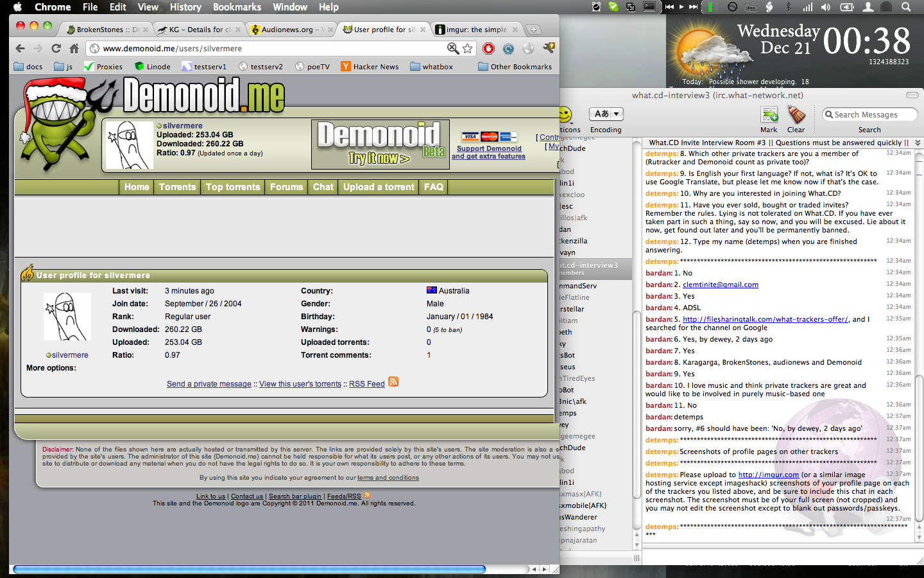Close the Audionews.org tab
The height and width of the screenshot is (578, 924).
click(x=330, y=30)
